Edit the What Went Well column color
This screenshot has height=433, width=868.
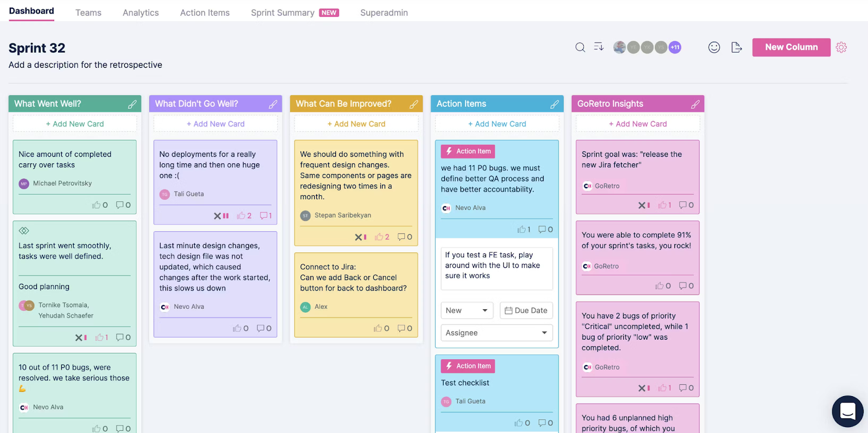coord(132,104)
